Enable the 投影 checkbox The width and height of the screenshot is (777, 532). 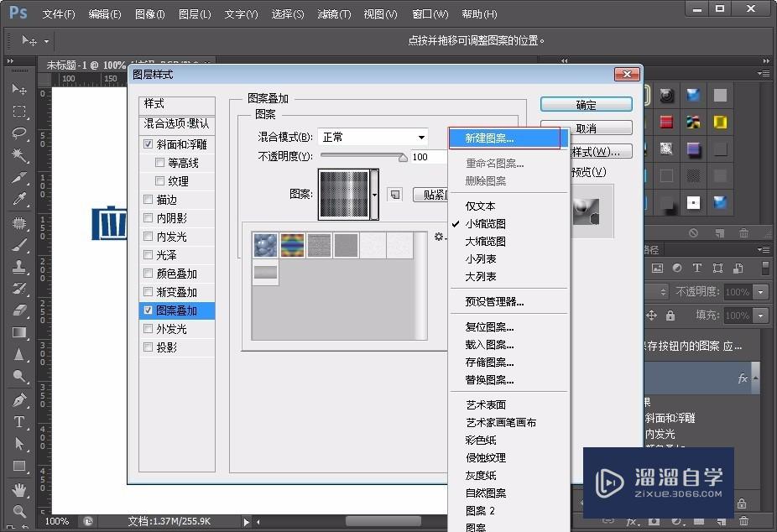149,347
